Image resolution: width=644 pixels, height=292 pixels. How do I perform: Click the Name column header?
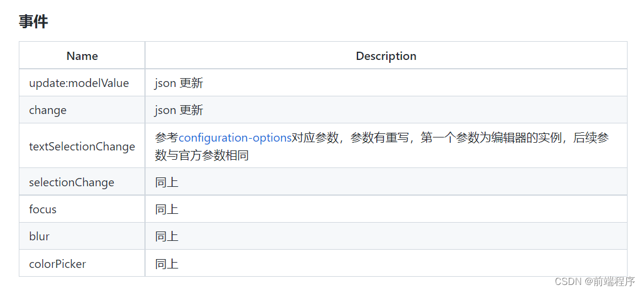tap(82, 56)
